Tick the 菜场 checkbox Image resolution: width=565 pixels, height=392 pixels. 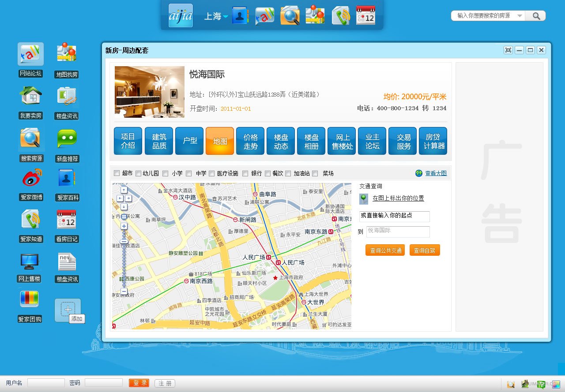(315, 173)
